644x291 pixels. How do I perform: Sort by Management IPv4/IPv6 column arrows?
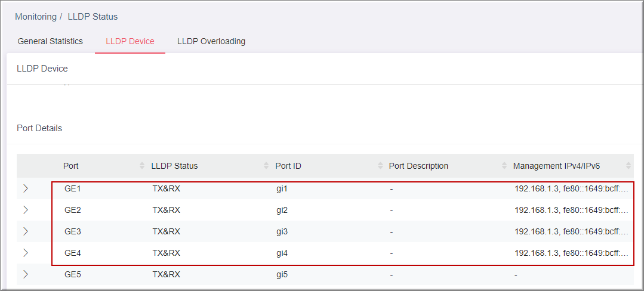pyautogui.click(x=628, y=166)
